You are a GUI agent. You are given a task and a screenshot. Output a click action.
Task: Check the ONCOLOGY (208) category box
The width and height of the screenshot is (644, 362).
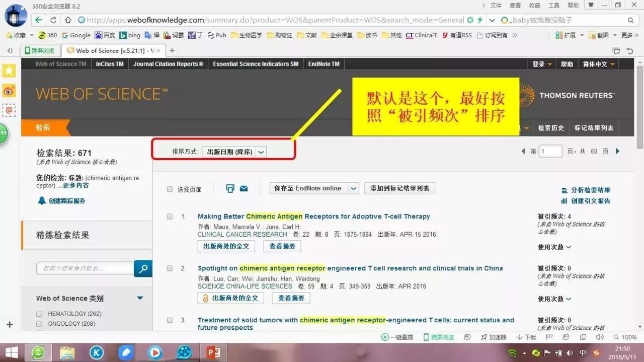(39, 324)
